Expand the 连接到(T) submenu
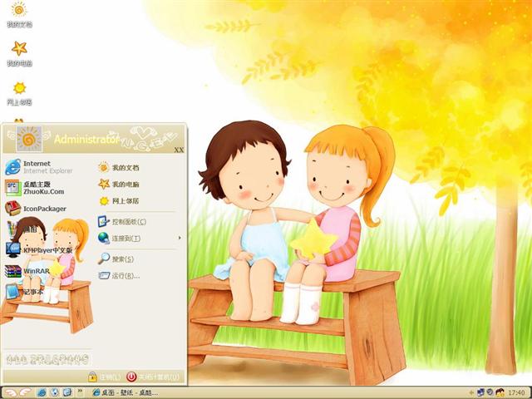The width and height of the screenshot is (532, 399). pyautogui.click(x=140, y=239)
